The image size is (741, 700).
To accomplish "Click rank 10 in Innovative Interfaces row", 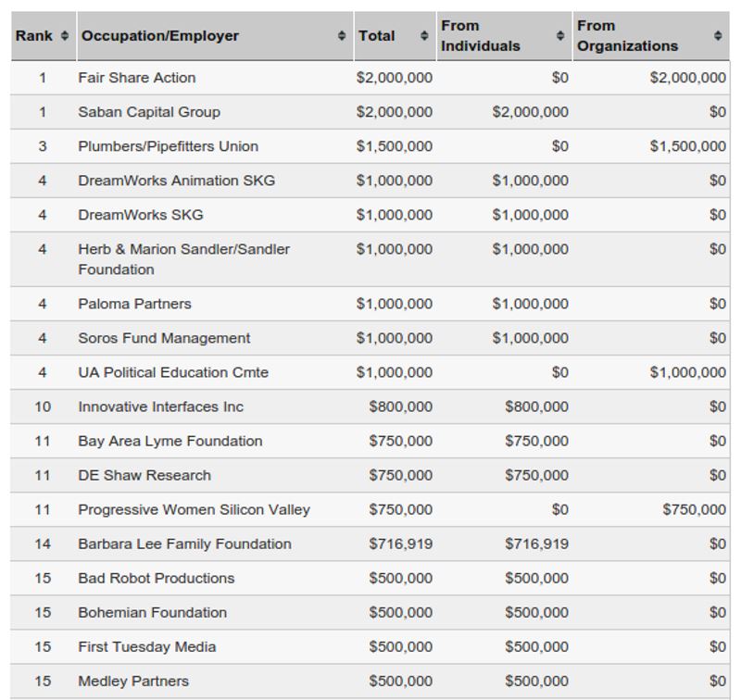I will tap(43, 406).
